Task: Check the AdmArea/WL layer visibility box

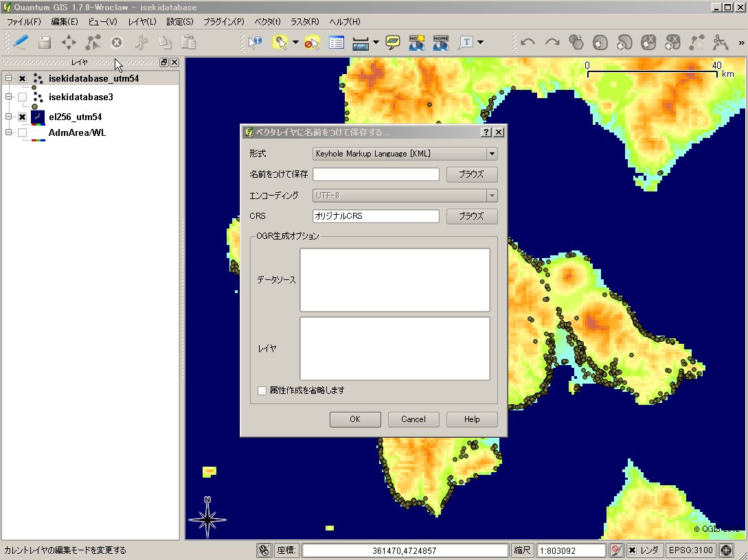Action: coord(23,133)
